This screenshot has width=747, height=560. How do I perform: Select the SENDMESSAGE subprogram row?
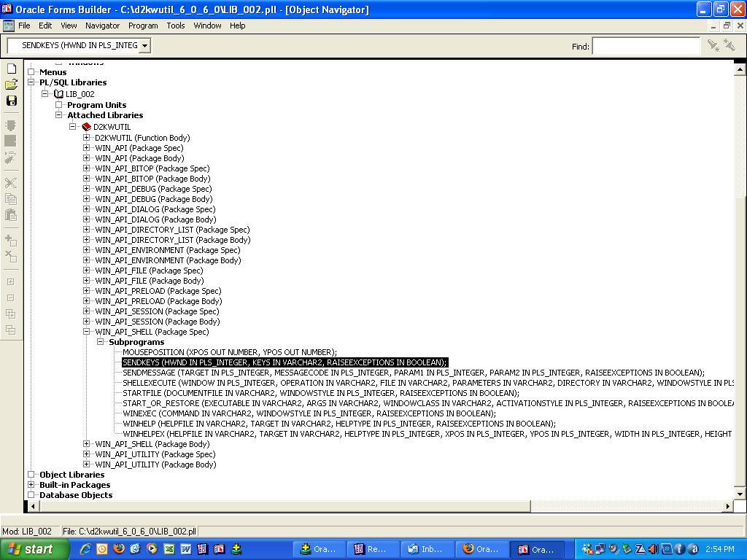click(x=414, y=373)
